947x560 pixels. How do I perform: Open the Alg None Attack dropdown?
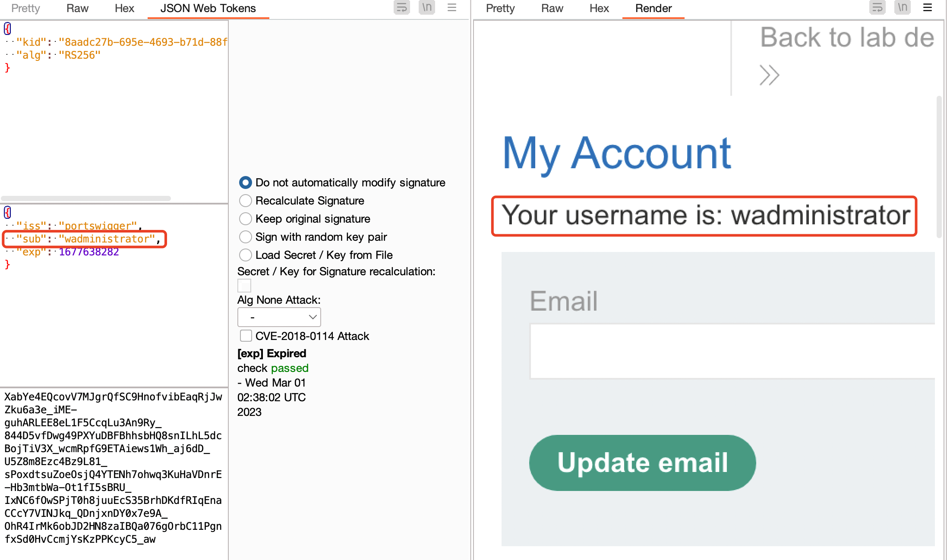click(x=279, y=317)
